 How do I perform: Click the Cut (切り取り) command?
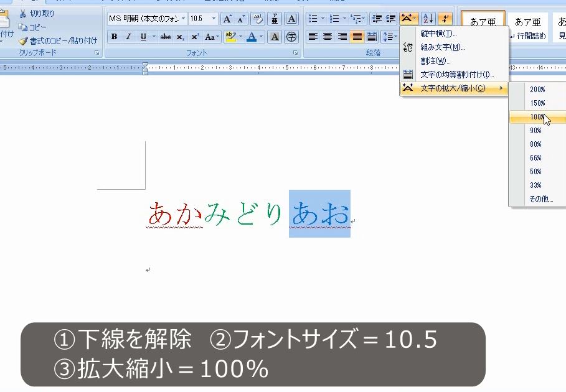[x=37, y=14]
